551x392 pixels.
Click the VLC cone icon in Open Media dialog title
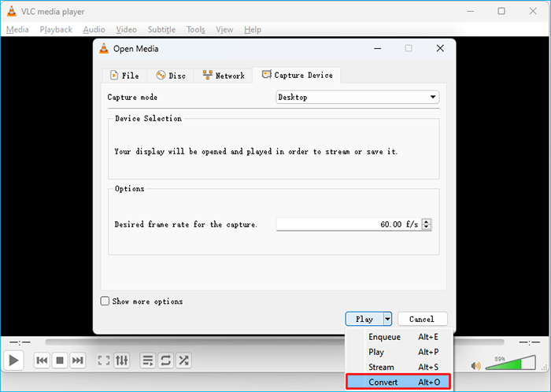click(x=104, y=49)
